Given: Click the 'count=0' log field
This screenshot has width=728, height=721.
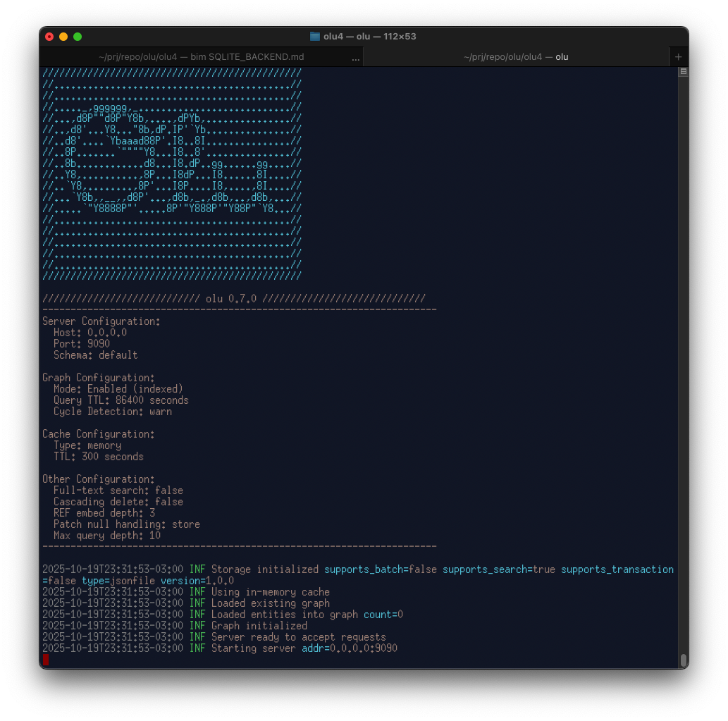Looking at the screenshot, I should point(383,614).
